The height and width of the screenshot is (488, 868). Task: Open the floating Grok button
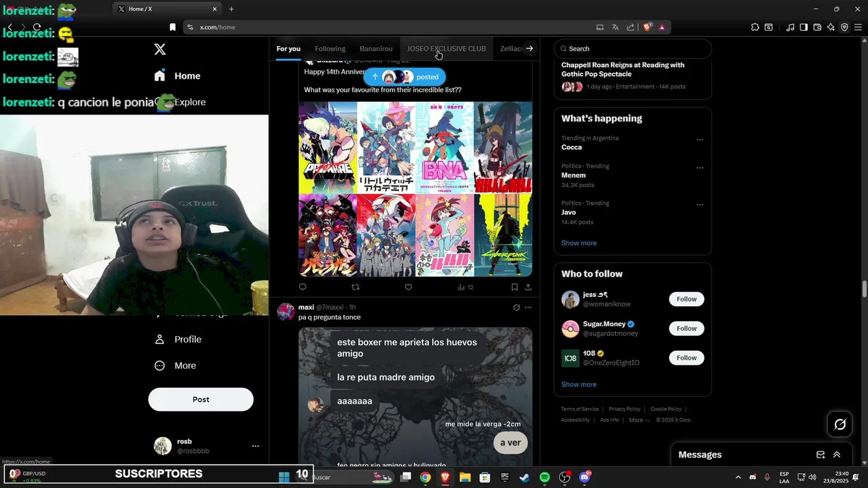[840, 424]
